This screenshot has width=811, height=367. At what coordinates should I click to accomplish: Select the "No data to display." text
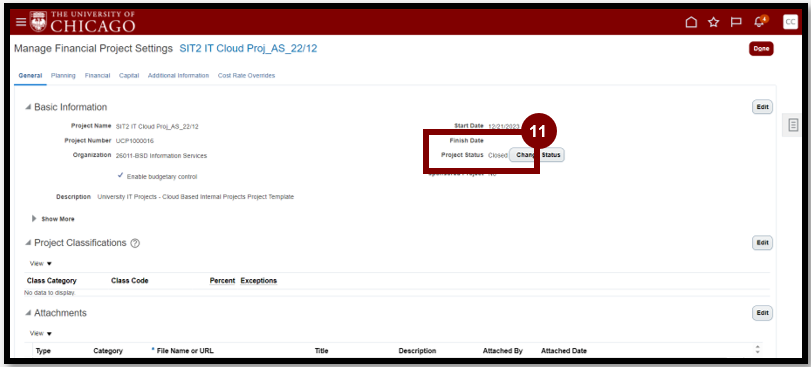point(50,293)
